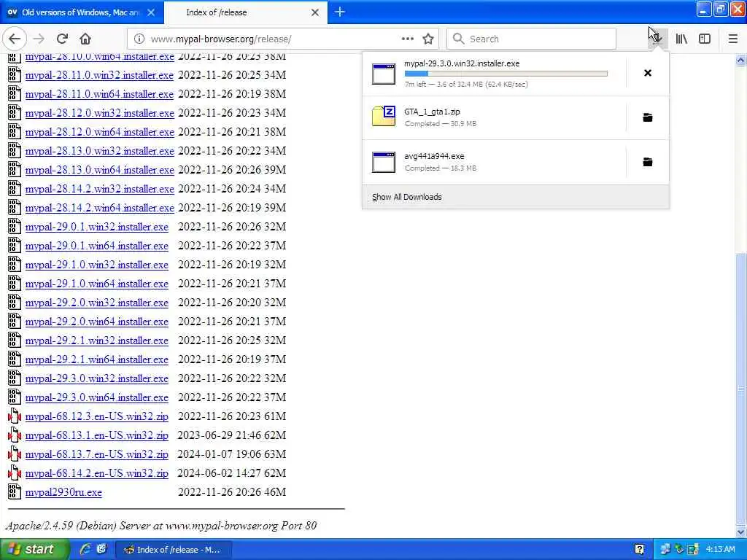
Task: Download mypal-28.12.0.win64.installer.exe
Action: 99,132
